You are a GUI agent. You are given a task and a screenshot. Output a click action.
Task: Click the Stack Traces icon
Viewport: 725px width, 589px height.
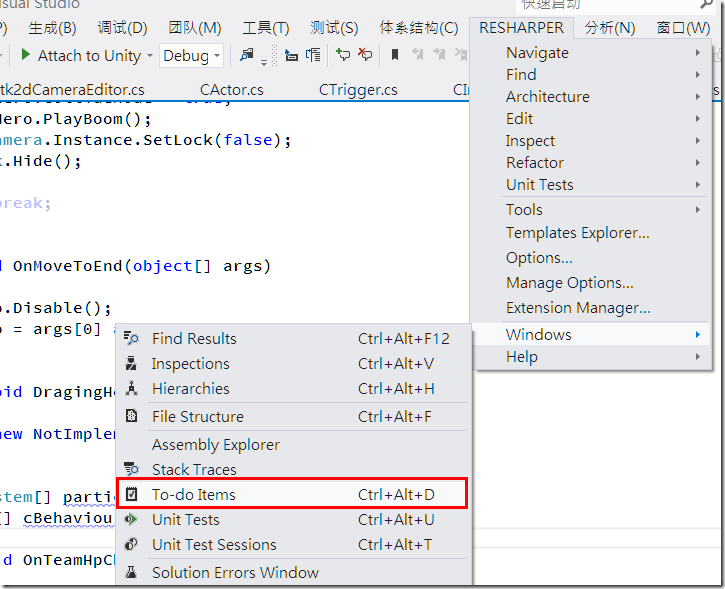click(x=131, y=468)
